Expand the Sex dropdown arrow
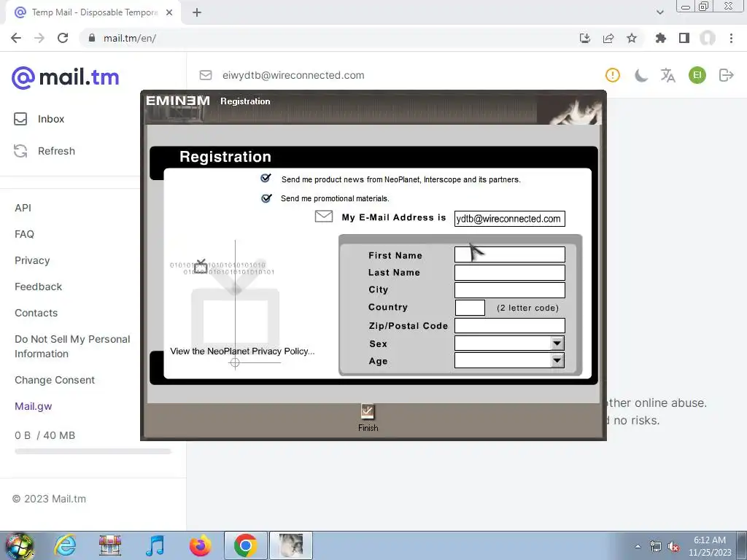Screen dimensions: 747x560 pyautogui.click(x=557, y=343)
